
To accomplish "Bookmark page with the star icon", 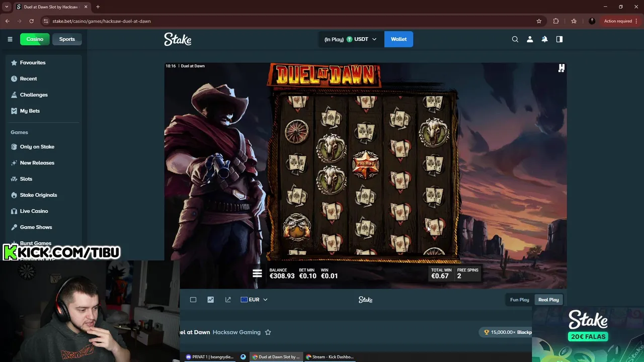I will 539,21.
